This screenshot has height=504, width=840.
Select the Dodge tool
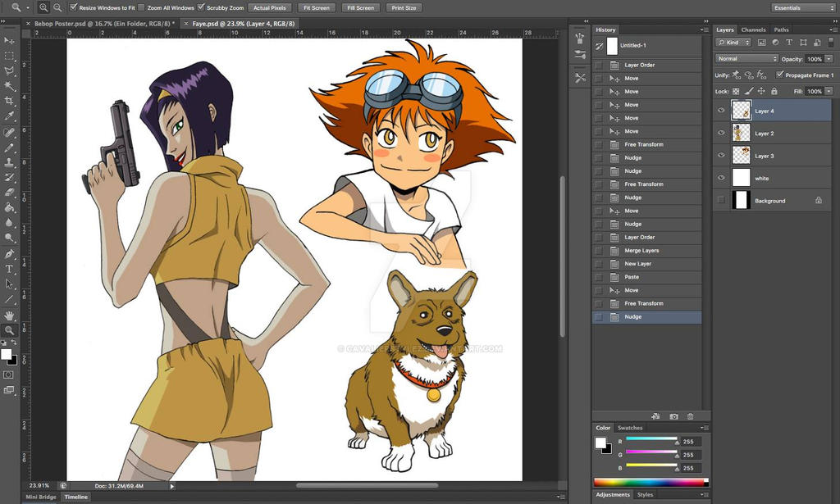click(x=9, y=238)
